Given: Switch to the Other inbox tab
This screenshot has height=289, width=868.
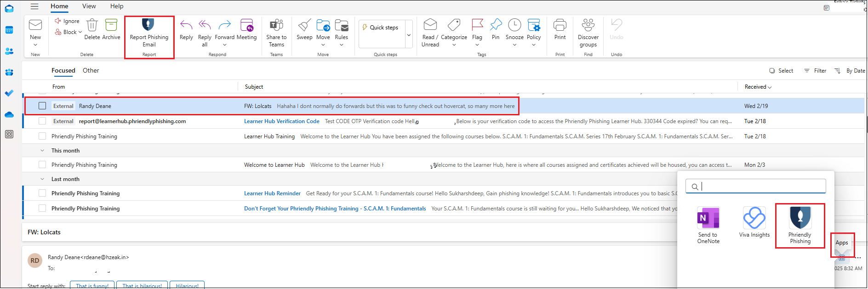Looking at the screenshot, I should point(91,70).
